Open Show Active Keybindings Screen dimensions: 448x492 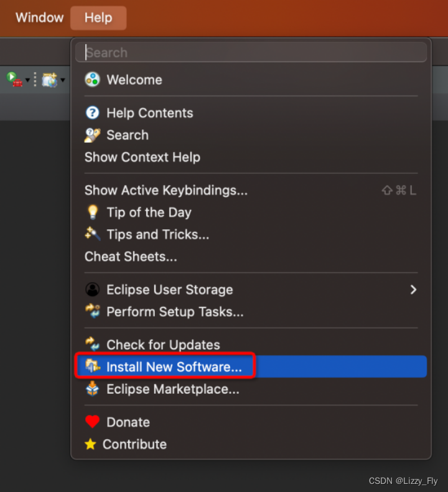click(x=251, y=191)
